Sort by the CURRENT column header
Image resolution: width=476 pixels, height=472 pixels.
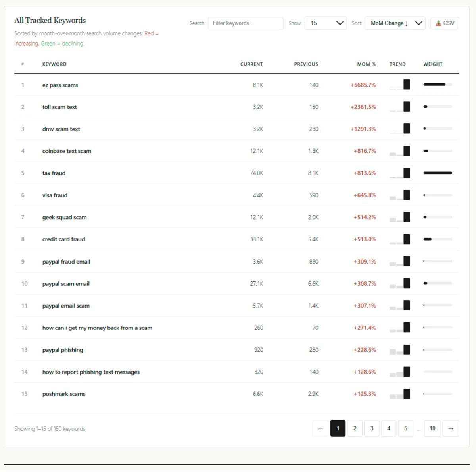[251, 64]
